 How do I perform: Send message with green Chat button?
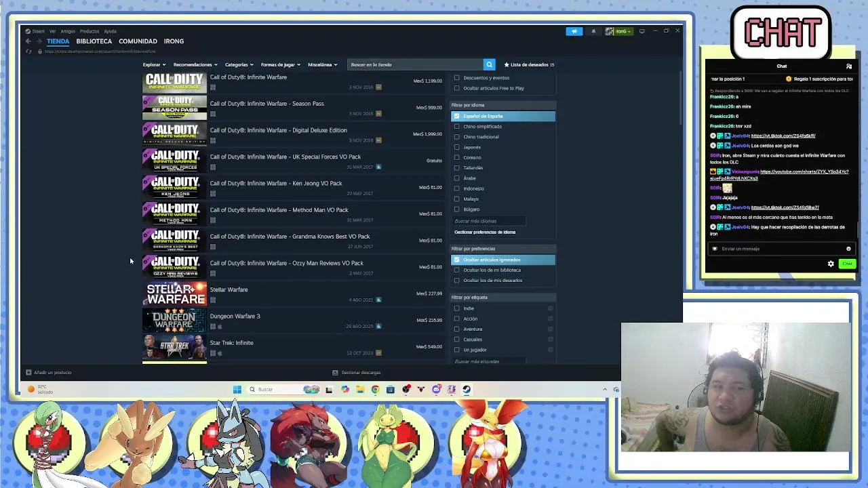pos(847,264)
